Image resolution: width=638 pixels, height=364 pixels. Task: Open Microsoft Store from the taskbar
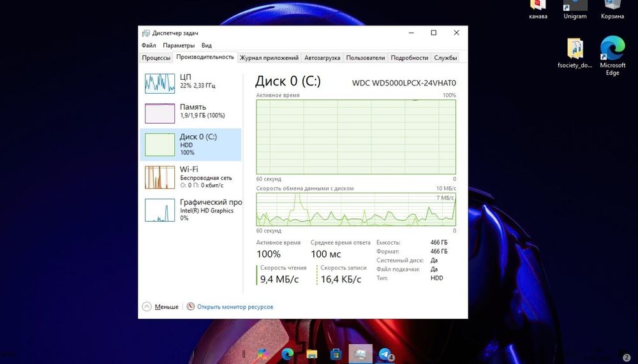(x=336, y=354)
